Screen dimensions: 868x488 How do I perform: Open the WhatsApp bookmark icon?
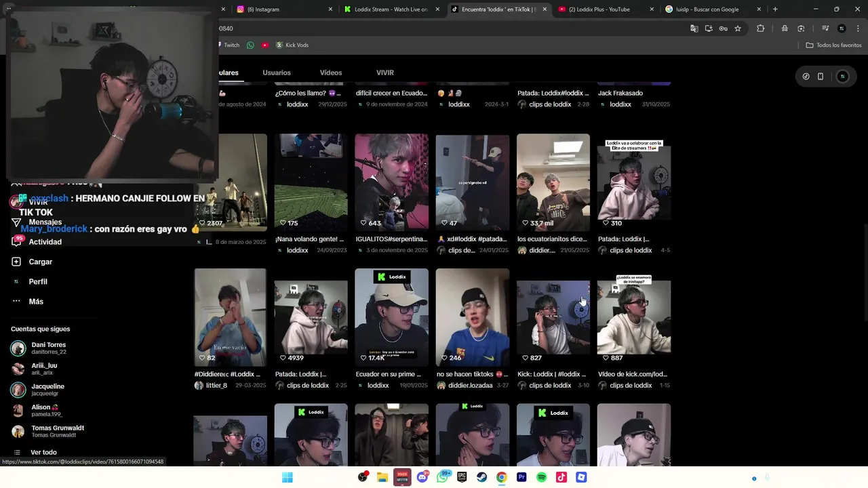(x=250, y=45)
